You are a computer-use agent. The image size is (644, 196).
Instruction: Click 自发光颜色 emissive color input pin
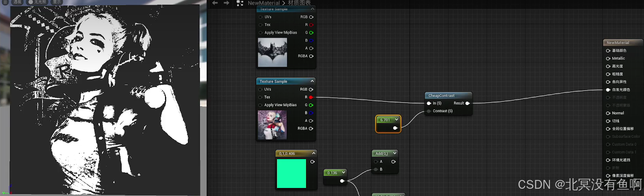coord(608,90)
